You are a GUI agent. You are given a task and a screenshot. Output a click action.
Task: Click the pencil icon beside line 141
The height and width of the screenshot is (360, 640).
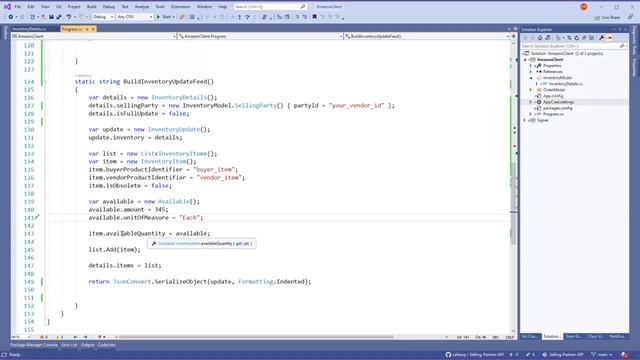[x=37, y=217]
